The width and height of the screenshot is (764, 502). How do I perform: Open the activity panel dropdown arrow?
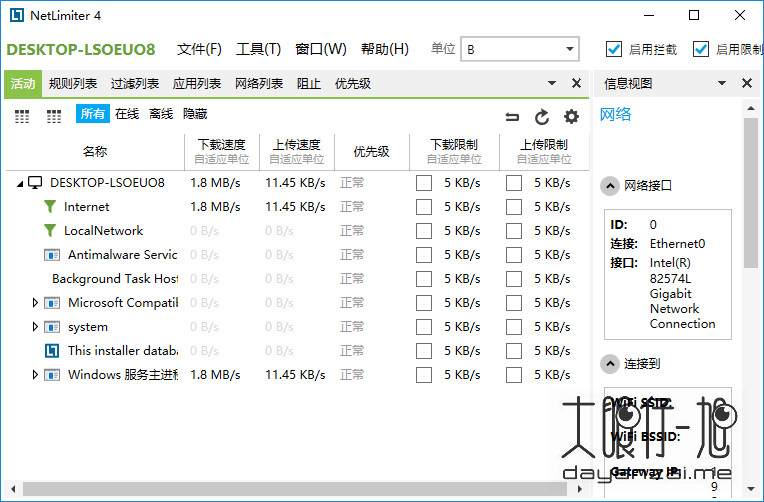tap(552, 83)
